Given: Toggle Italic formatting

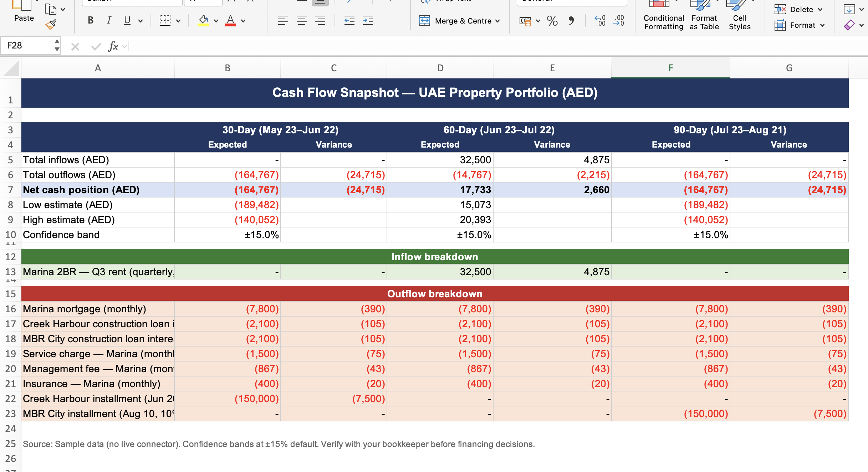Looking at the screenshot, I should point(109,21).
